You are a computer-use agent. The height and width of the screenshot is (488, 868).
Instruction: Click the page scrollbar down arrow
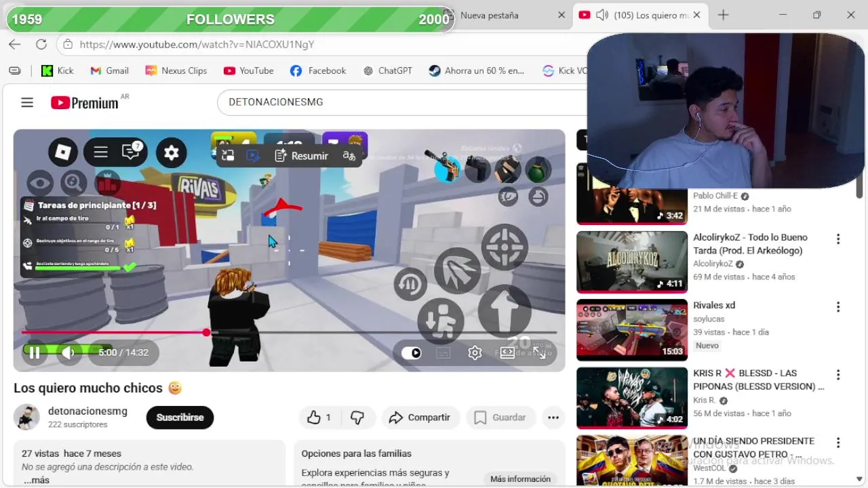click(860, 479)
